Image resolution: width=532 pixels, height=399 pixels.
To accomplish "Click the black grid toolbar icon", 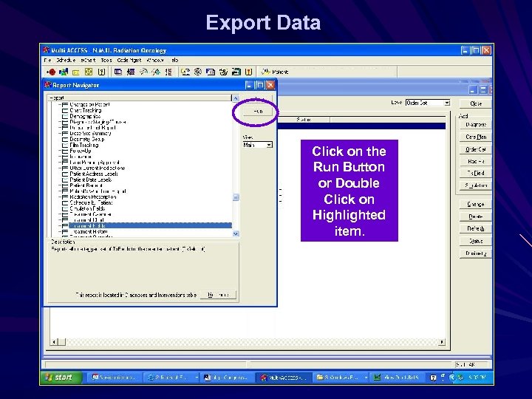I will point(131,72).
